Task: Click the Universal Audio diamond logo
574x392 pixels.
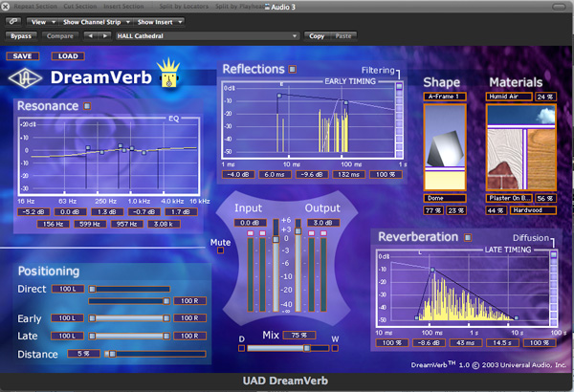Action: point(25,78)
